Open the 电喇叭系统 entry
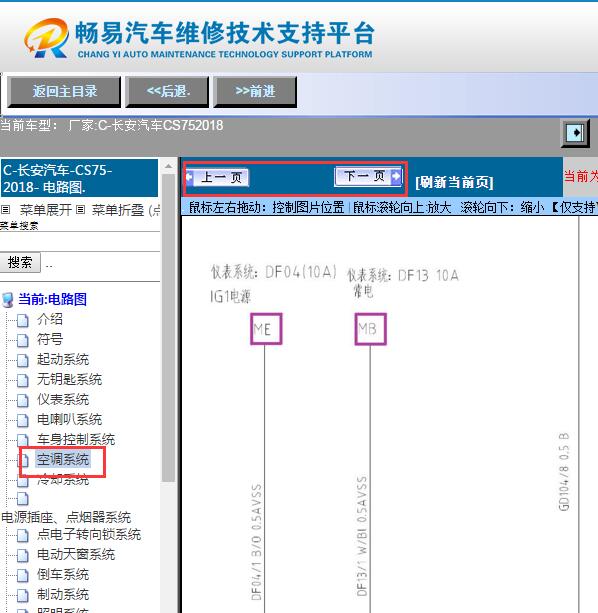Screen dimensions: 598x613 [69, 419]
